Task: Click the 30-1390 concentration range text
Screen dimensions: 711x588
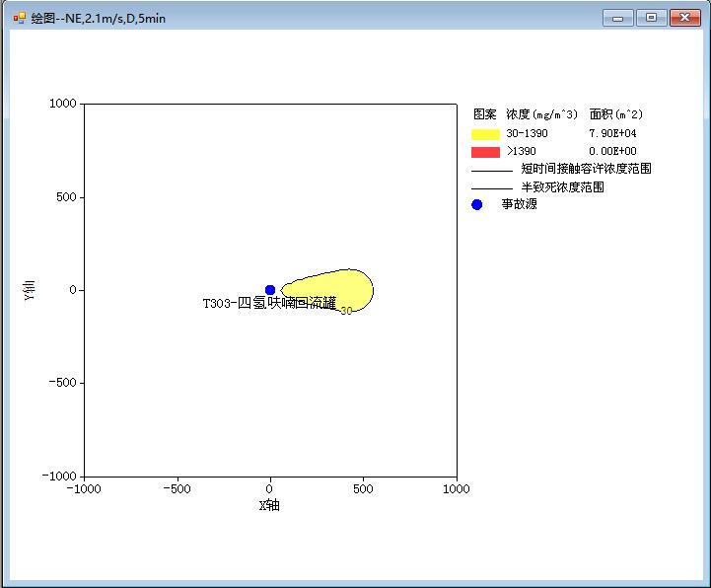Action: [x=527, y=133]
